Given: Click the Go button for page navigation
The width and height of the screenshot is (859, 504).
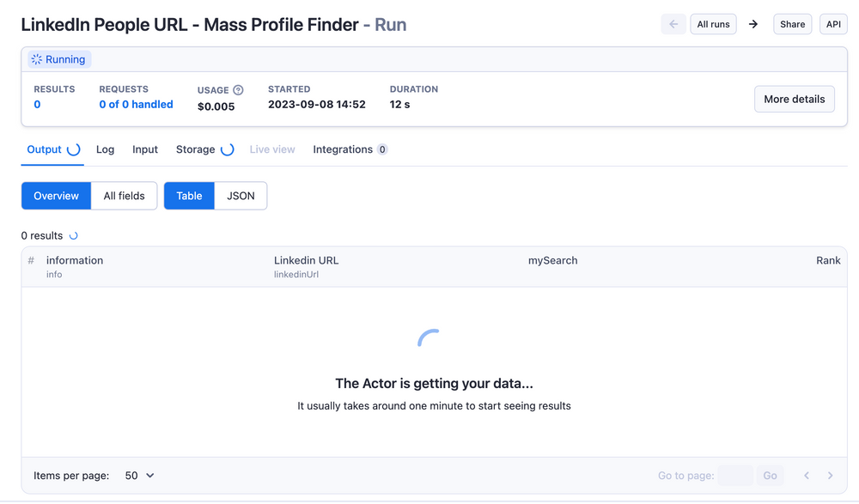Looking at the screenshot, I should pyautogui.click(x=770, y=475).
